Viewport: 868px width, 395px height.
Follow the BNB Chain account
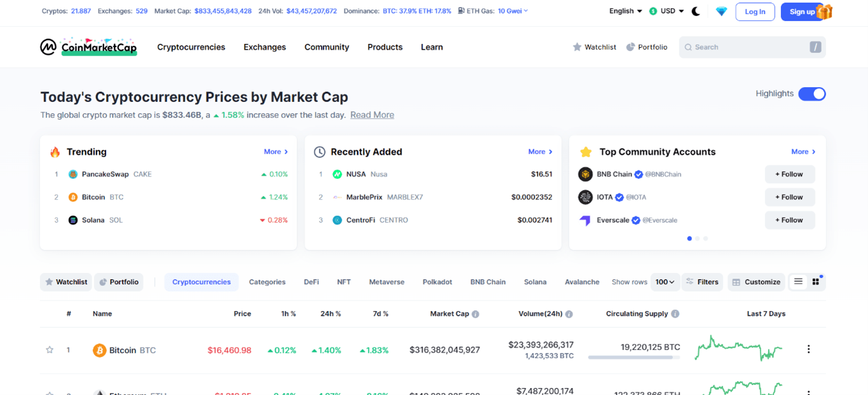tap(790, 174)
